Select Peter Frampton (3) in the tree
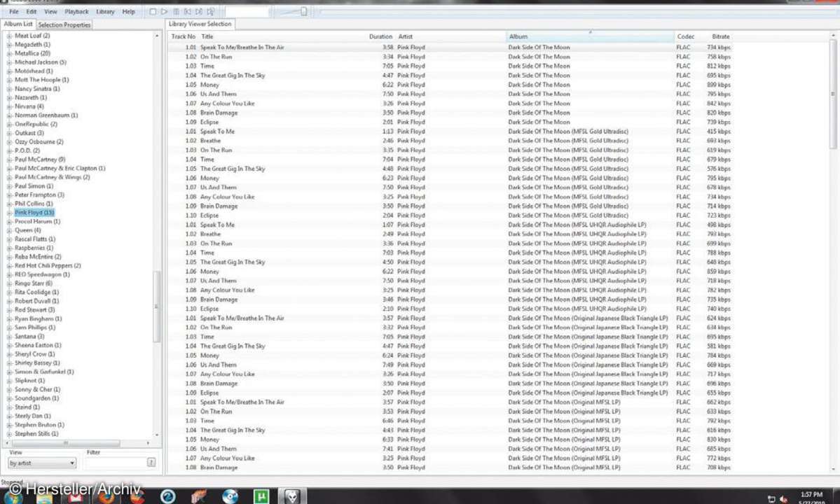The image size is (840, 504). (39, 195)
